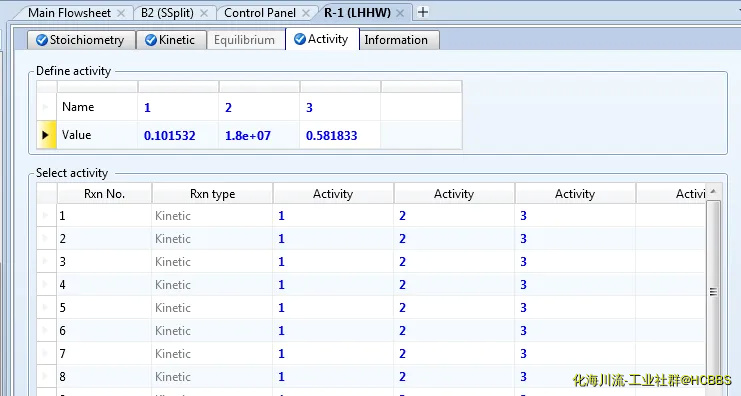Edit activity value 0.581833

point(340,135)
